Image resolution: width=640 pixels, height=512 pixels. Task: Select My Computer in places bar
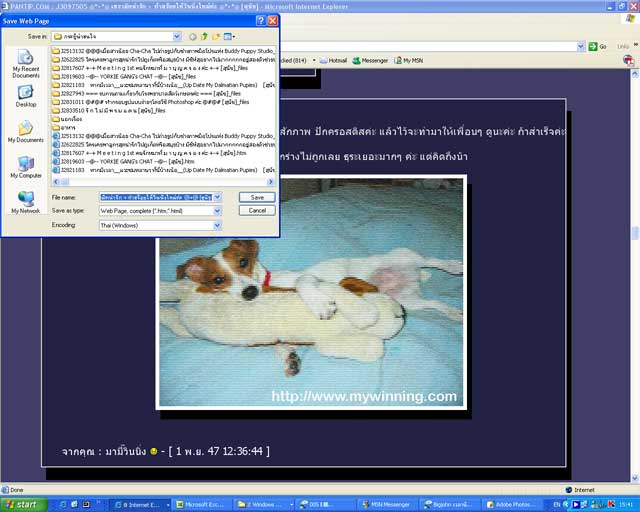tap(26, 167)
